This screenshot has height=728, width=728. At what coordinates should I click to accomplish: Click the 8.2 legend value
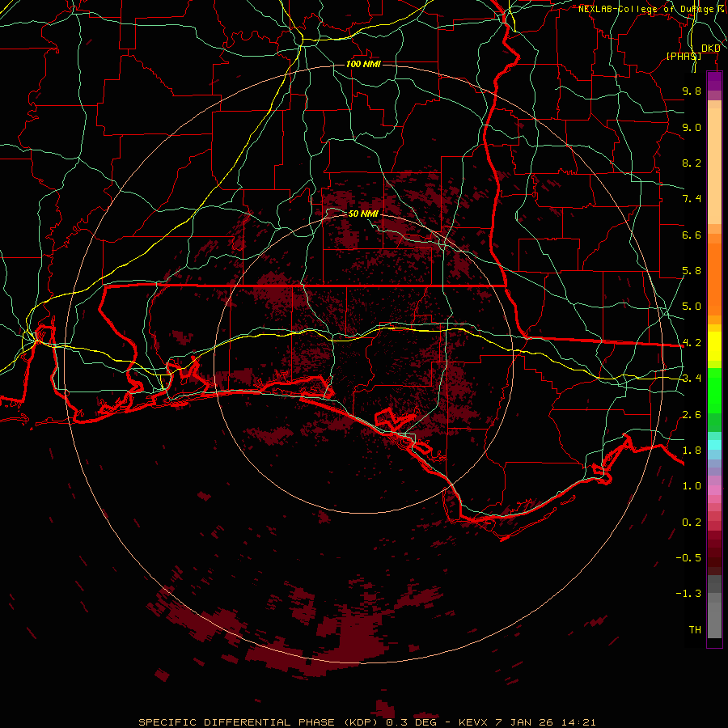point(692,163)
